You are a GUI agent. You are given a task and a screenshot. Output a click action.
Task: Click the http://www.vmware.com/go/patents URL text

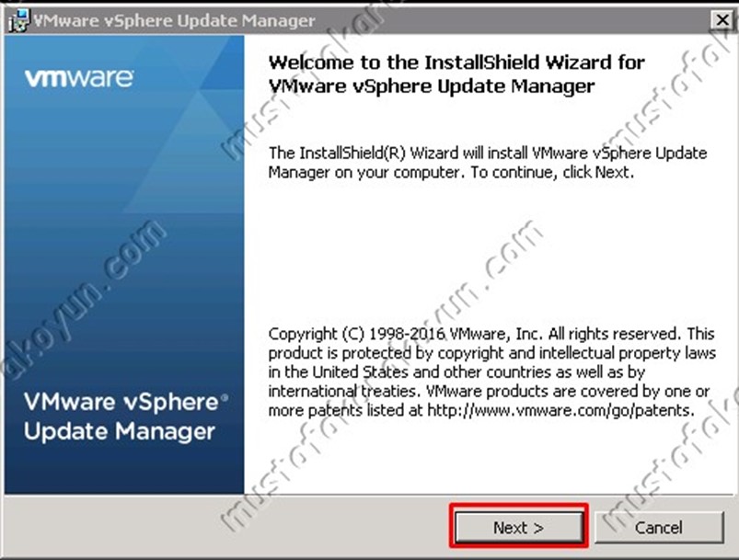pyautogui.click(x=560, y=411)
